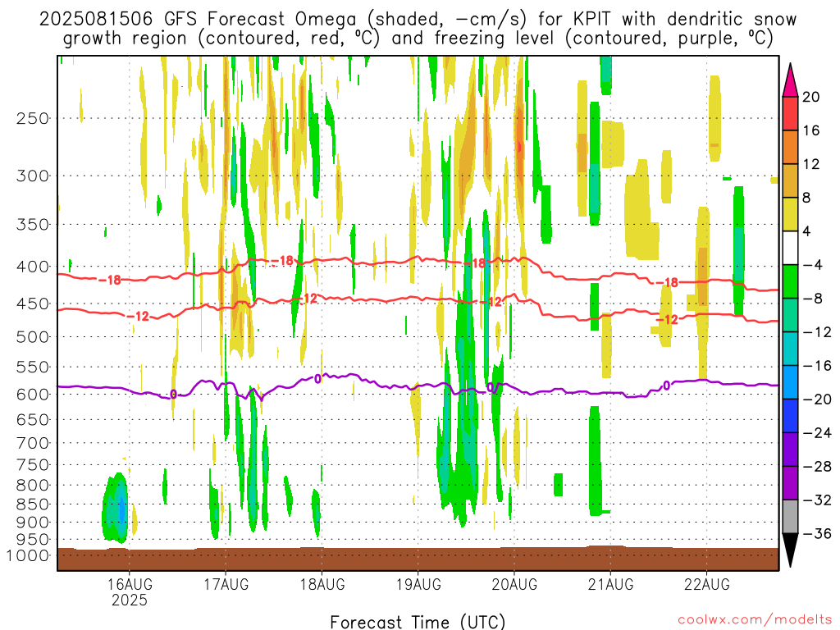Click the colorbar tick label 16

point(811,130)
